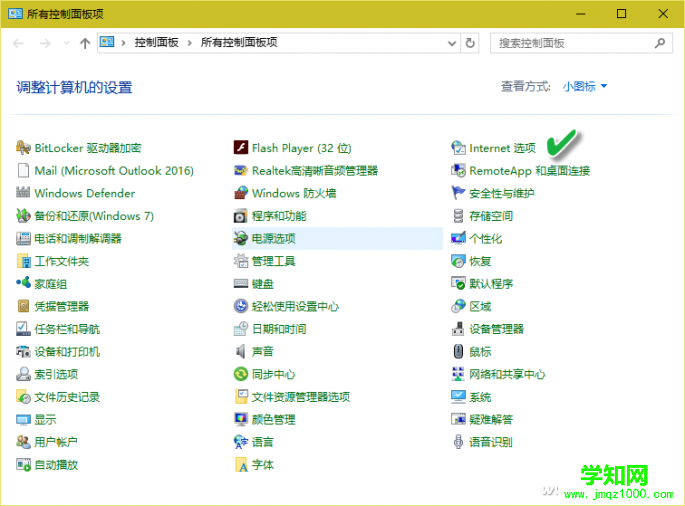Open the 同步中心 icon
Screen dimensions: 685x506
pyautogui.click(x=241, y=374)
